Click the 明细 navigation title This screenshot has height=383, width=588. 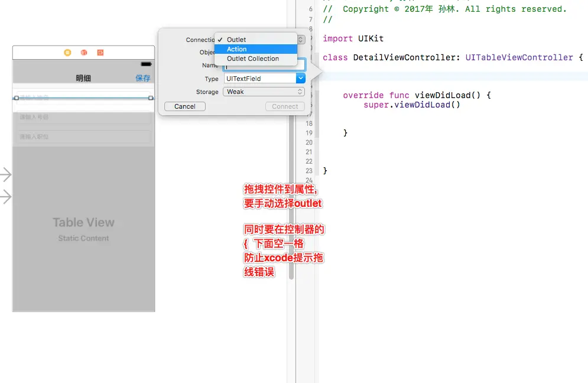83,78
